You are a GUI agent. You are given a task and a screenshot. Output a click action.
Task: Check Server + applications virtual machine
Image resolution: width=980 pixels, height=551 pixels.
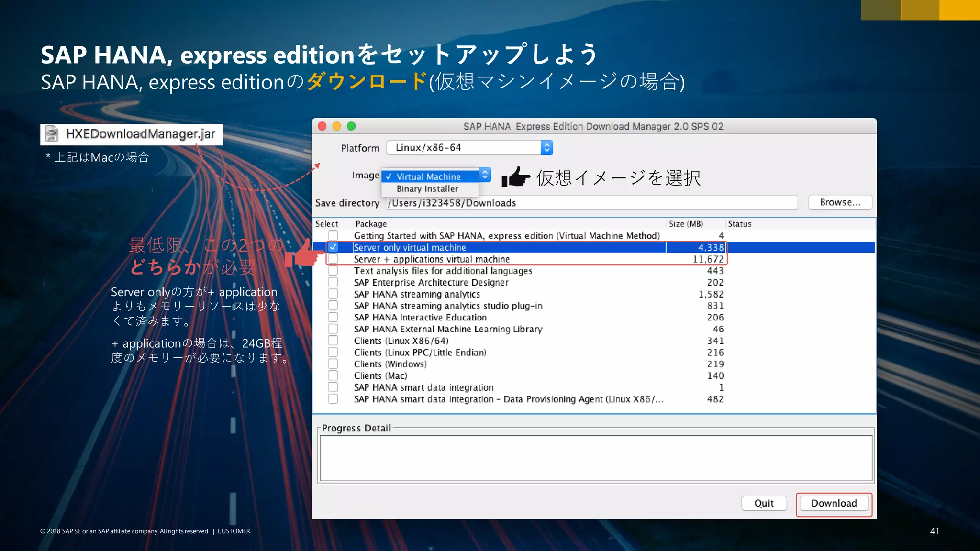[x=333, y=259]
